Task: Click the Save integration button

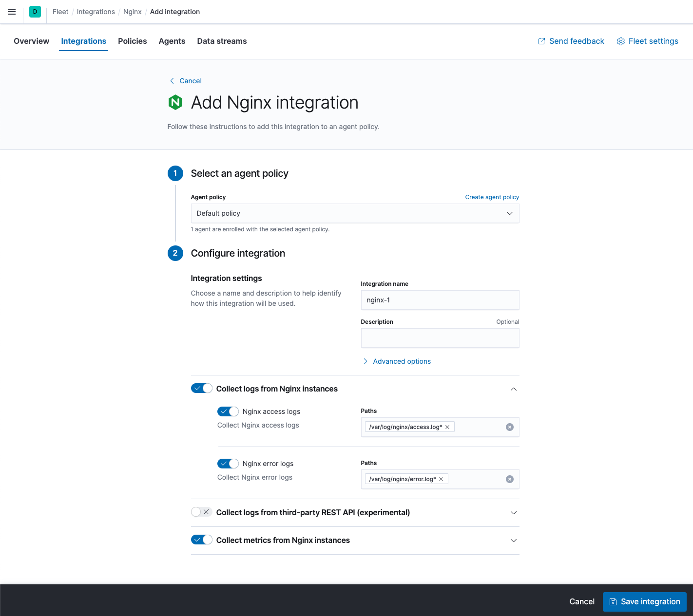Action: (x=644, y=601)
